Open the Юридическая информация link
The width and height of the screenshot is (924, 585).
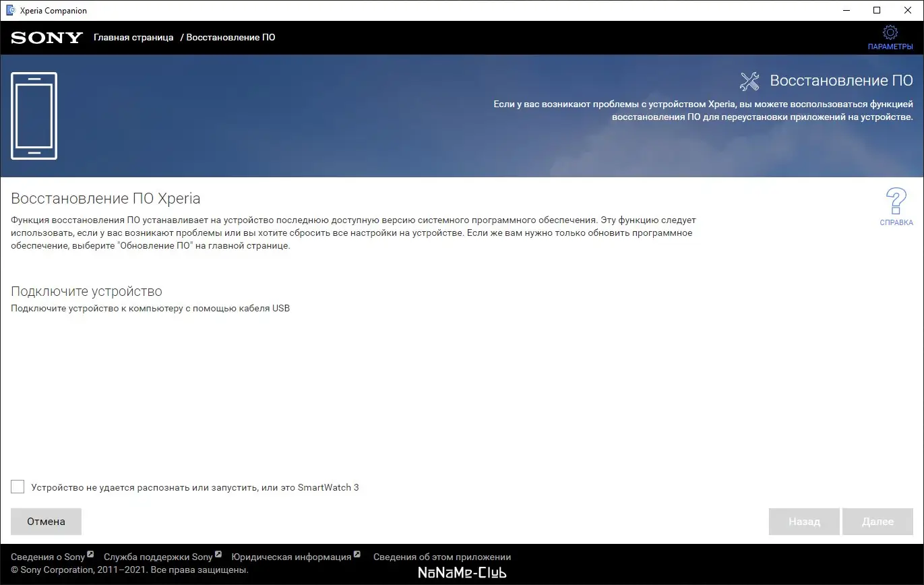pos(296,557)
